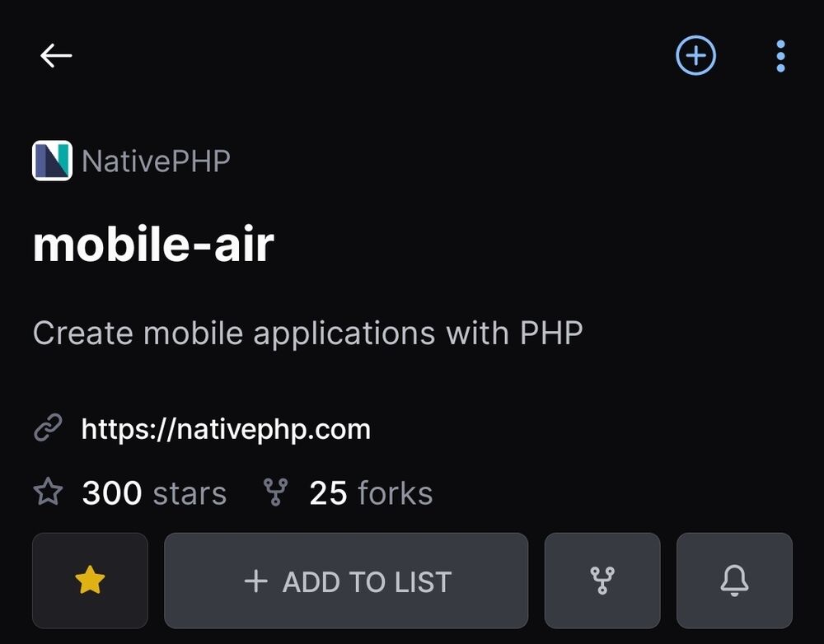This screenshot has width=824, height=644.
Task: Tap the circled plus icon
Action: (696, 56)
